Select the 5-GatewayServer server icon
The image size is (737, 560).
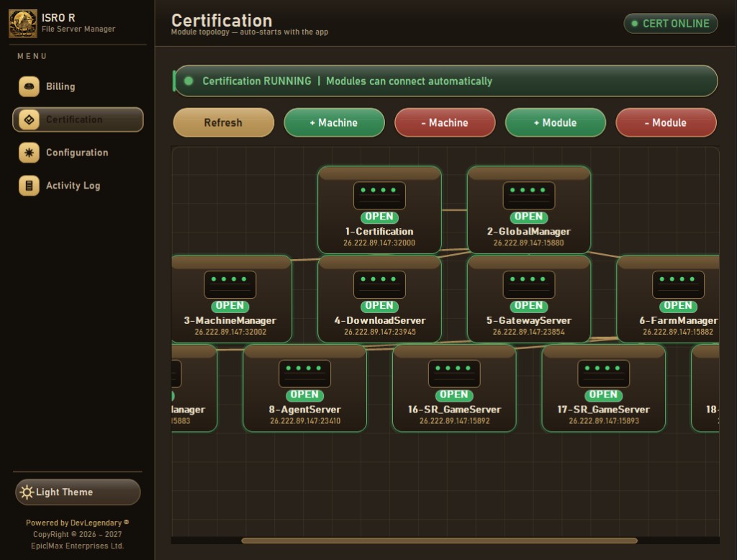pos(529,284)
